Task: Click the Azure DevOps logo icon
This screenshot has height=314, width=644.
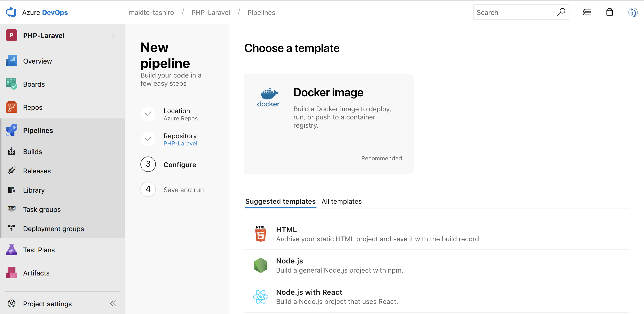Action: [x=11, y=12]
